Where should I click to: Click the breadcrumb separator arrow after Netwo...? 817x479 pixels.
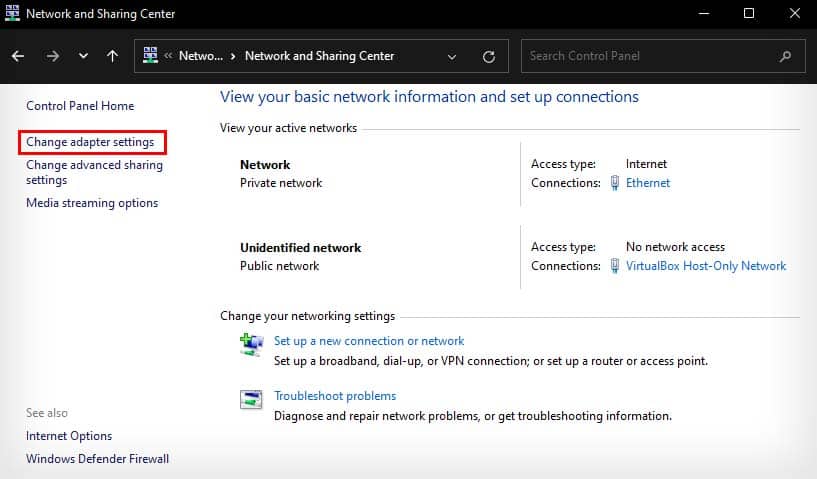tap(233, 56)
